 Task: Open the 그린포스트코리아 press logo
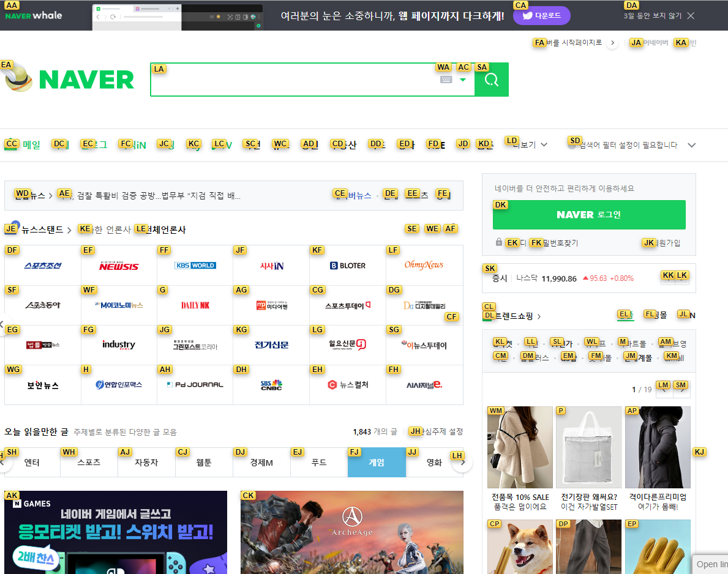click(x=195, y=345)
